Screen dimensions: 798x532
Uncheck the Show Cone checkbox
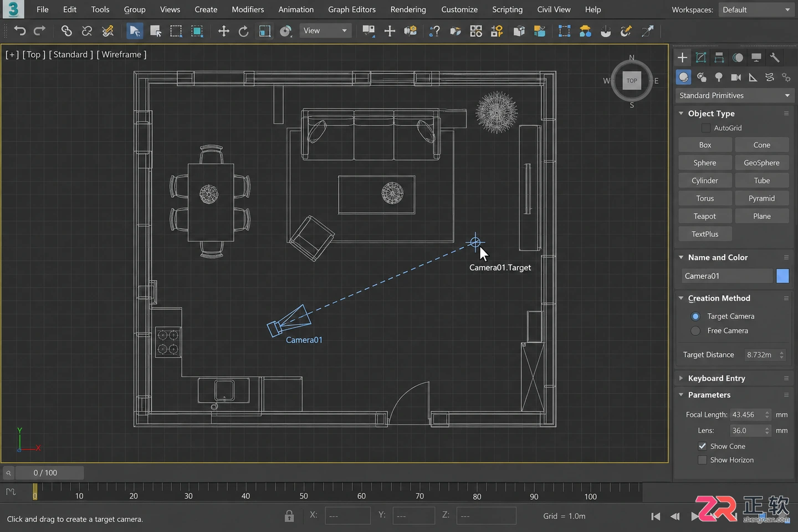(702, 446)
